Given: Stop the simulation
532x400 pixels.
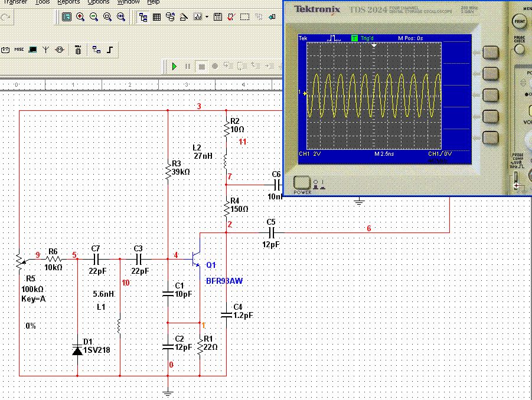Looking at the screenshot, I should point(201,67).
